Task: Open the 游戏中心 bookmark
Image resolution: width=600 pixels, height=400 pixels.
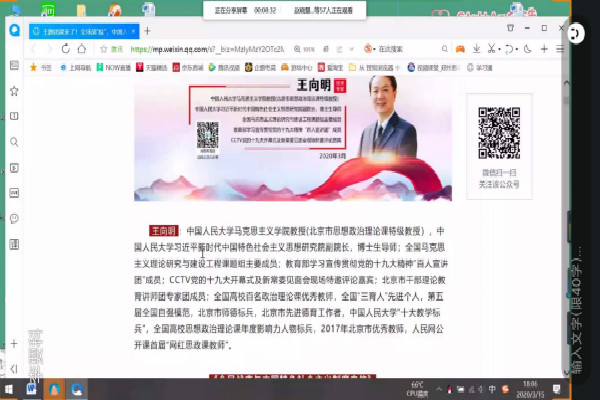Action: [297, 68]
